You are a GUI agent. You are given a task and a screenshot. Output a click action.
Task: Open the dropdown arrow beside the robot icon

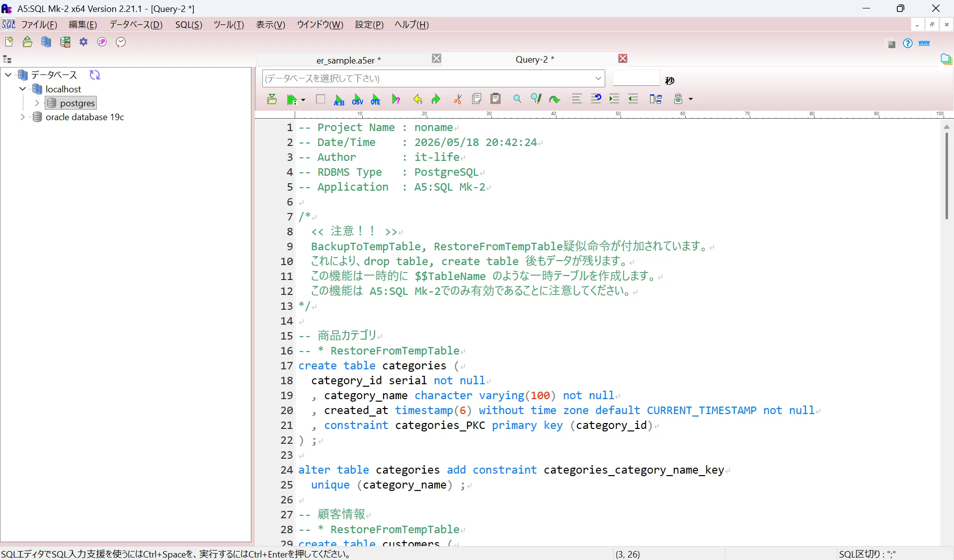691,99
